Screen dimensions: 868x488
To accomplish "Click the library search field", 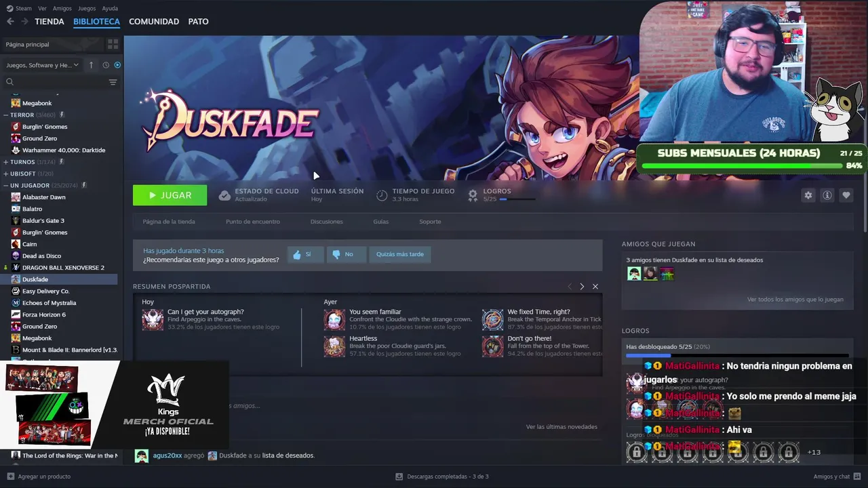I will (x=57, y=82).
